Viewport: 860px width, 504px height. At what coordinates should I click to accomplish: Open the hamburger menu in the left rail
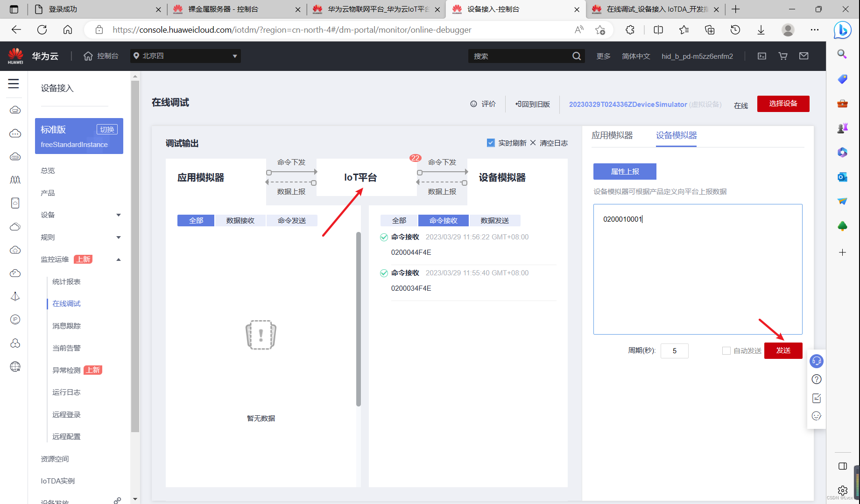click(14, 84)
